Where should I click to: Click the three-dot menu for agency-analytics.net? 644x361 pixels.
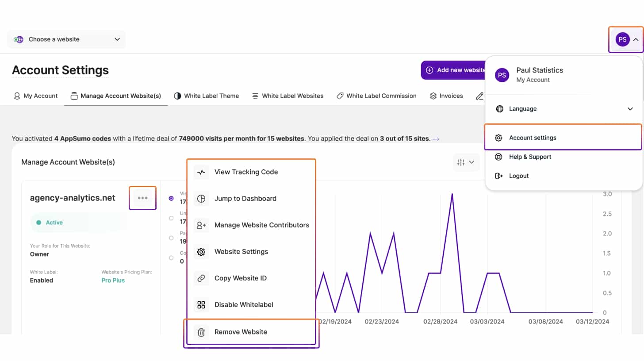point(142,198)
